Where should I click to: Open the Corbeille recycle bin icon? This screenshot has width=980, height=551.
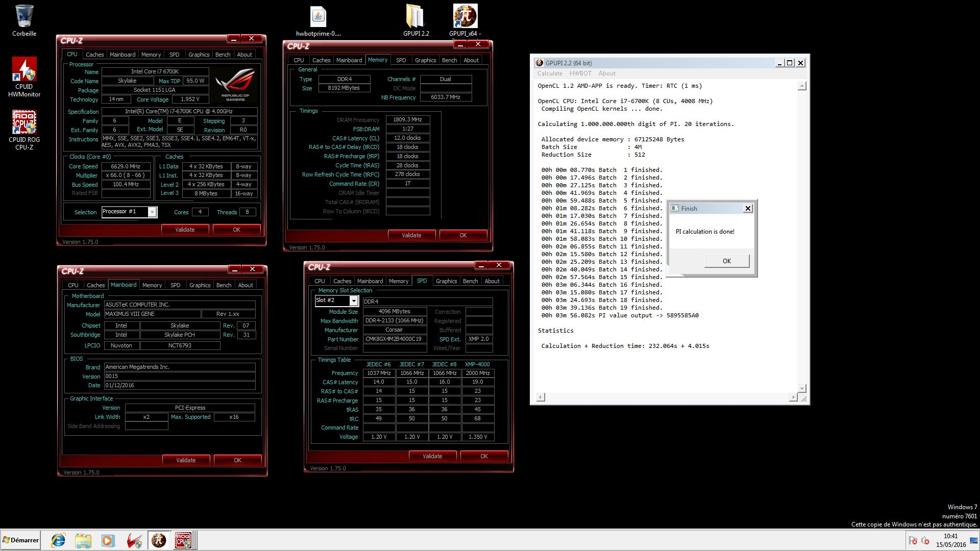click(x=24, y=20)
